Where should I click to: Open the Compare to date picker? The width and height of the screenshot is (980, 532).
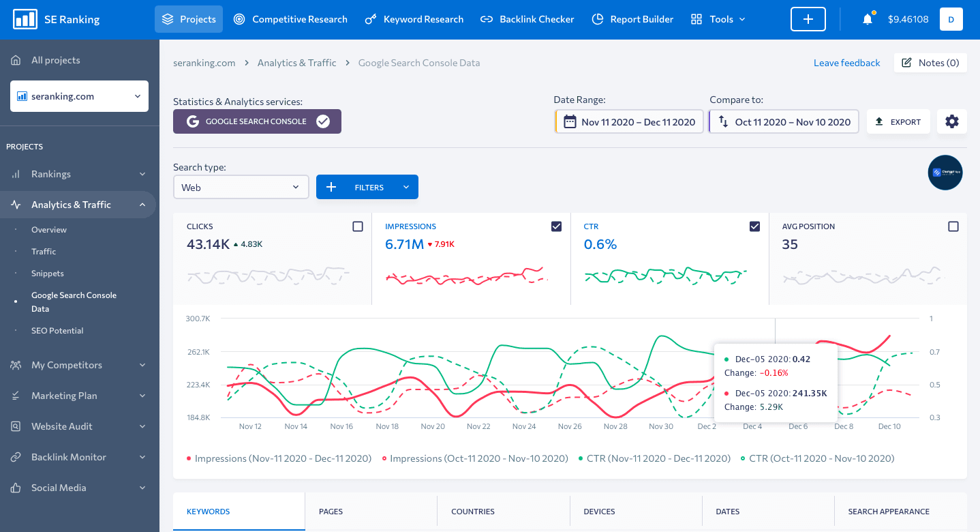click(784, 122)
